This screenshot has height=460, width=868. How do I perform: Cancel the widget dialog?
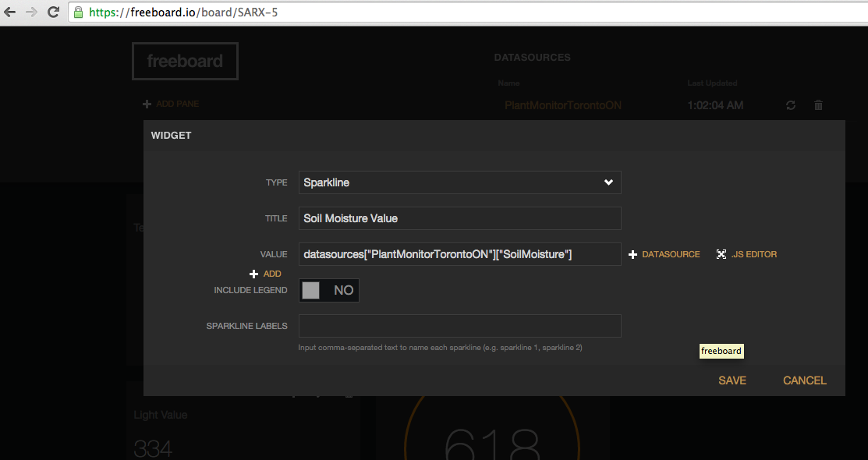click(804, 380)
